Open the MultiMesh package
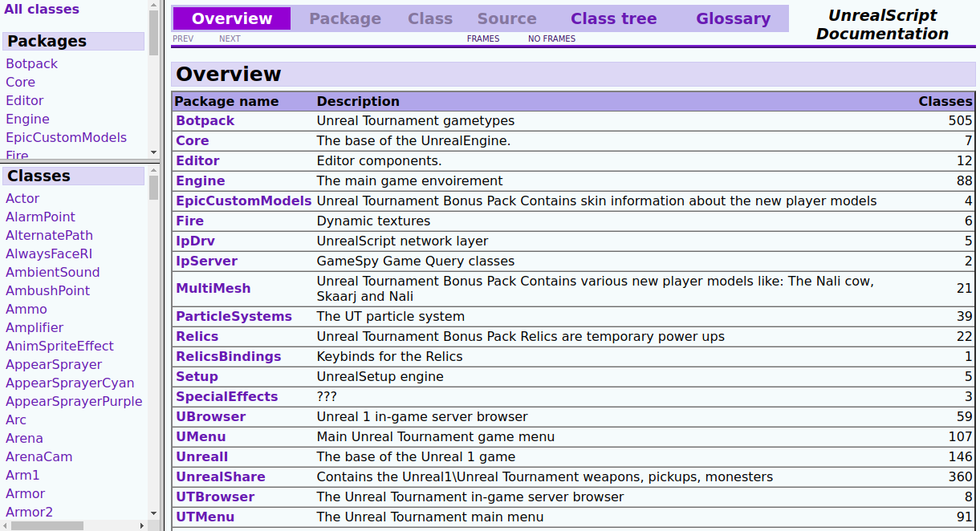 (x=213, y=289)
